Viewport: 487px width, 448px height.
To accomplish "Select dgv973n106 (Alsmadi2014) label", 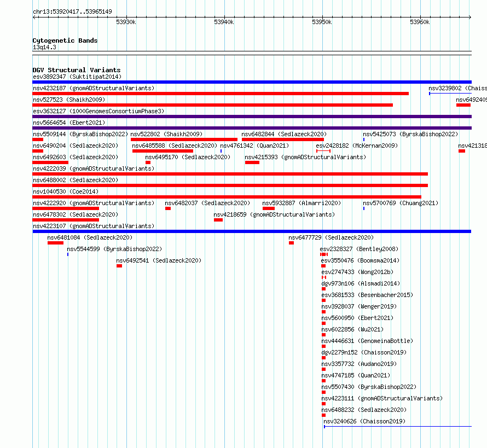I will pos(361,283).
